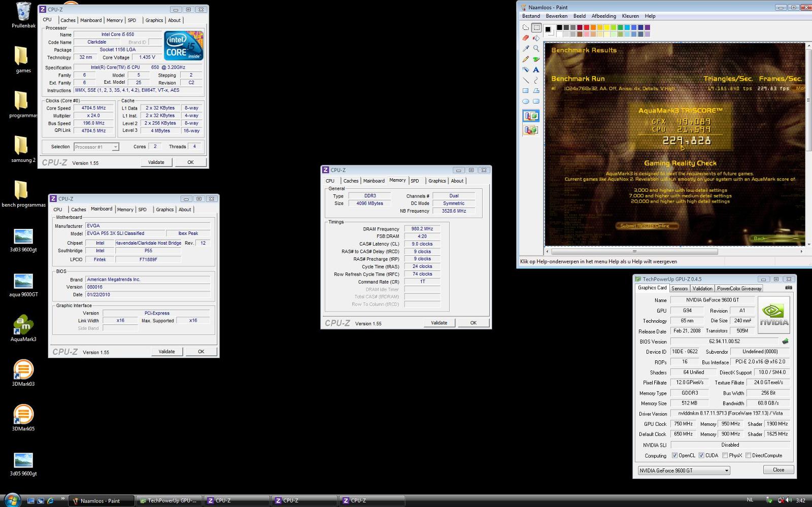Viewport: 812px width, 507px height.
Task: Choose the Airbrush spray tool
Action: 526,70
